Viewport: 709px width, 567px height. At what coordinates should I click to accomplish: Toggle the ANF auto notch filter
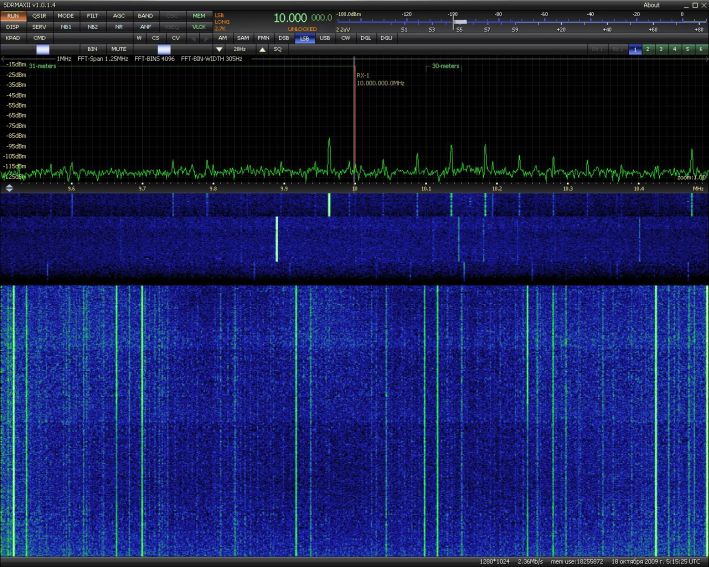pyautogui.click(x=146, y=27)
